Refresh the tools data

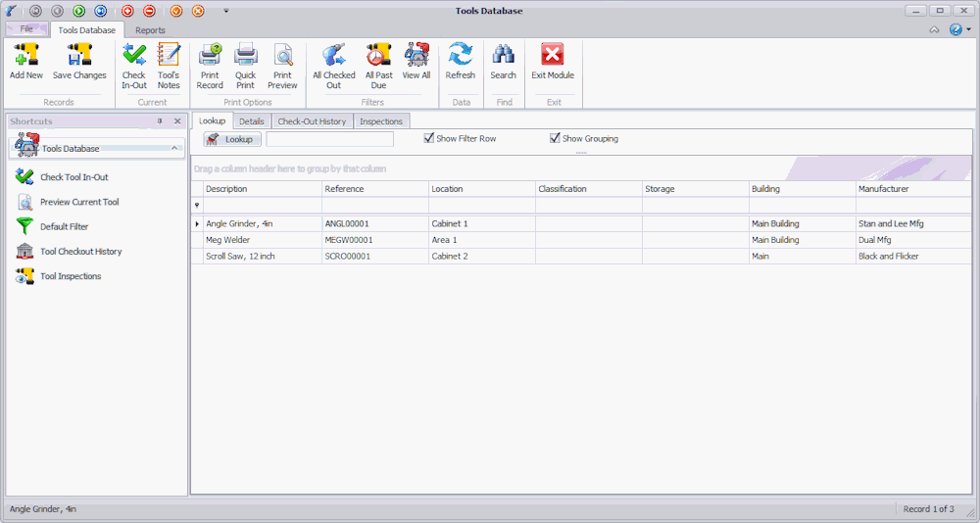pyautogui.click(x=460, y=63)
